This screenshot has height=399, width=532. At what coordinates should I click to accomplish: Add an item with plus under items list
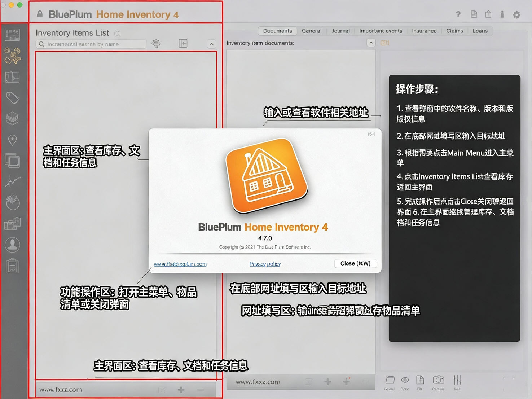point(181,390)
